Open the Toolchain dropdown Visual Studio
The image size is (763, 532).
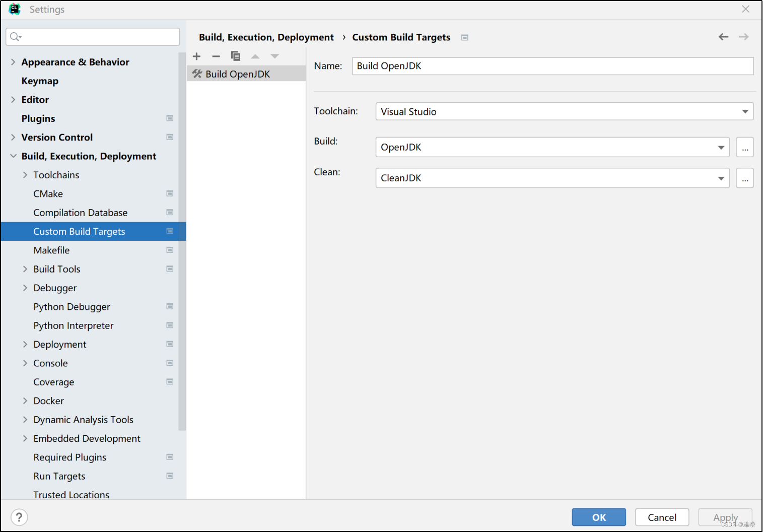(565, 112)
